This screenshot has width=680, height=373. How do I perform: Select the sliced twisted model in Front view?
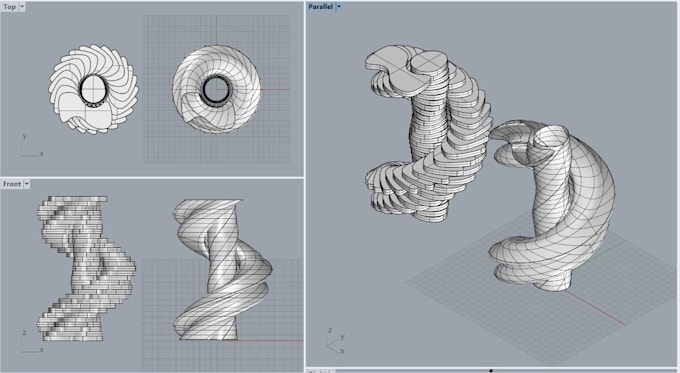(x=86, y=268)
